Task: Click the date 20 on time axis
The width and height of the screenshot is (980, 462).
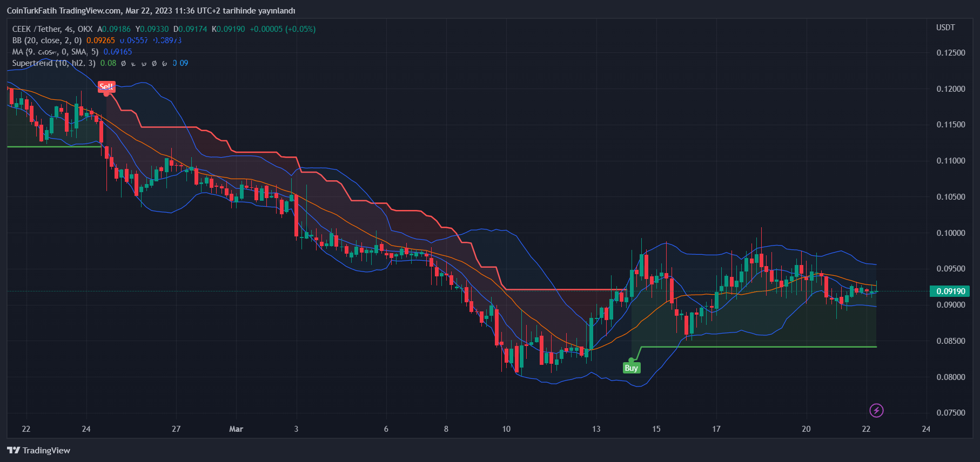Action: point(806,429)
